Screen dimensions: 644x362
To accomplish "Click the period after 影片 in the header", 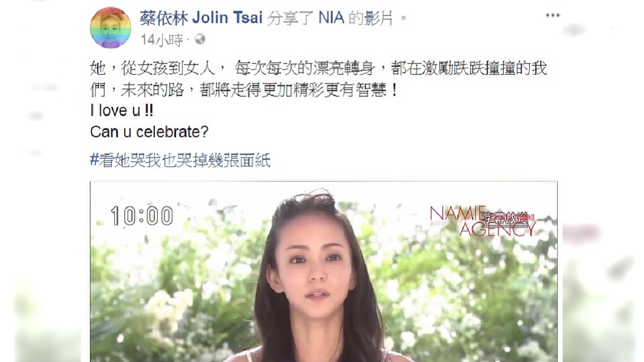I will (403, 18).
